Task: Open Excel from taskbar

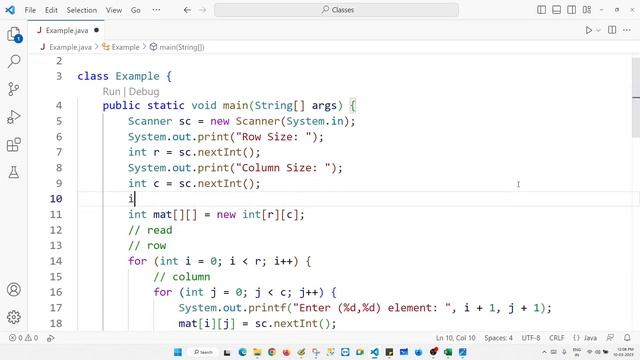Action: click(x=448, y=352)
